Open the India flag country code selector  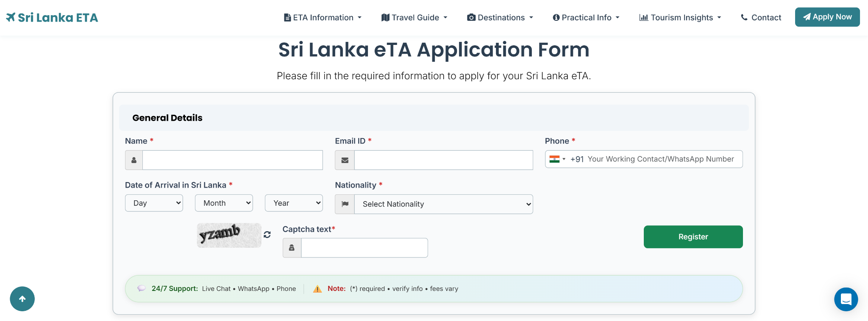[557, 159]
